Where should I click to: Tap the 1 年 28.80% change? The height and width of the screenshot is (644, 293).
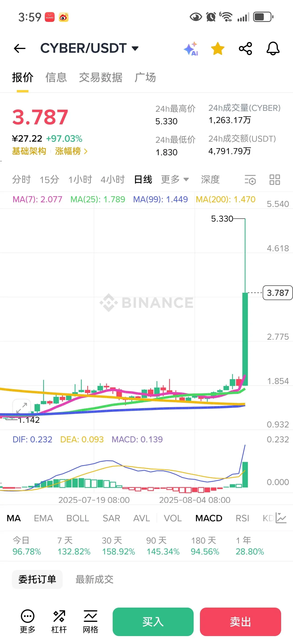point(250,546)
